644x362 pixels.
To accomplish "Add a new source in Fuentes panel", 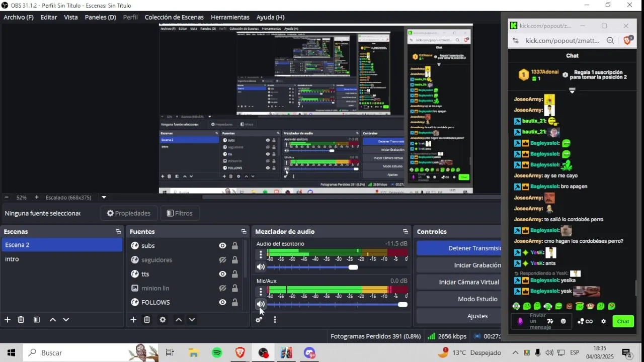I will coord(133,320).
